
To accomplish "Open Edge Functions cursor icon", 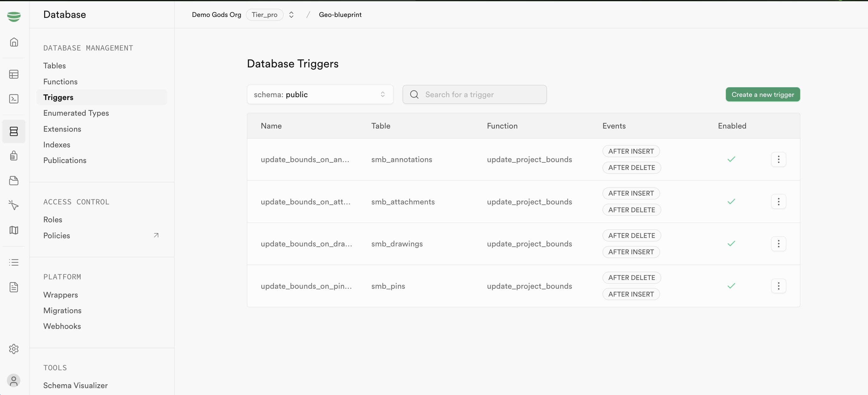I will pyautogui.click(x=14, y=205).
